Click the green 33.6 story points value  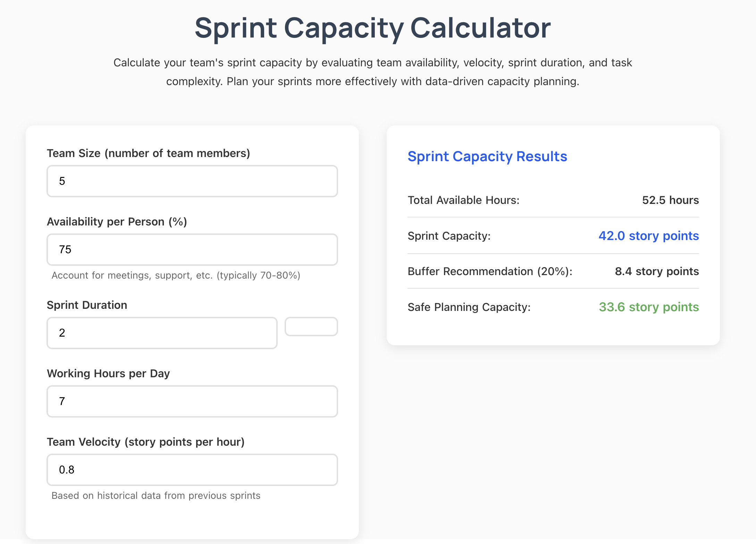click(x=648, y=307)
